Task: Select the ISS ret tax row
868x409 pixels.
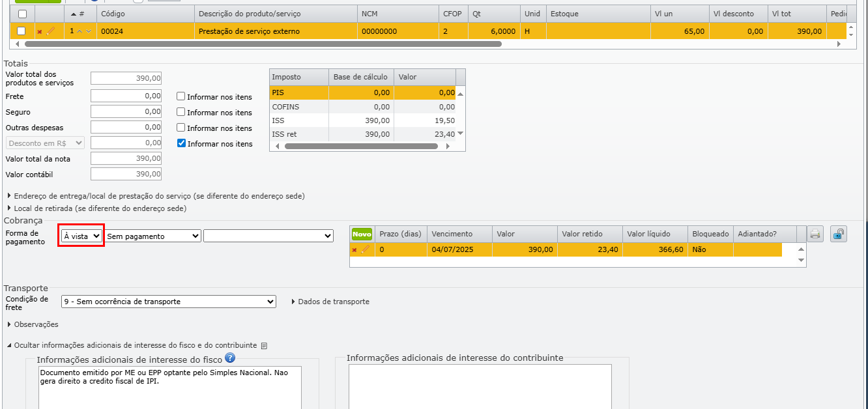Action: pyautogui.click(x=362, y=134)
